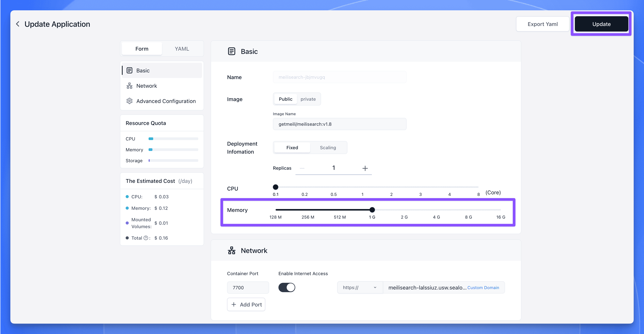Click the back arrow beside Update Application

coord(18,24)
